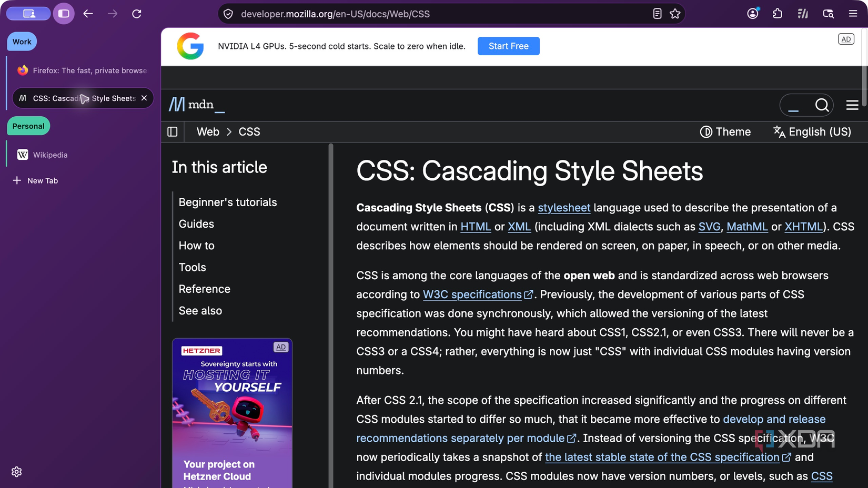Jump to the How to section

(x=197, y=246)
